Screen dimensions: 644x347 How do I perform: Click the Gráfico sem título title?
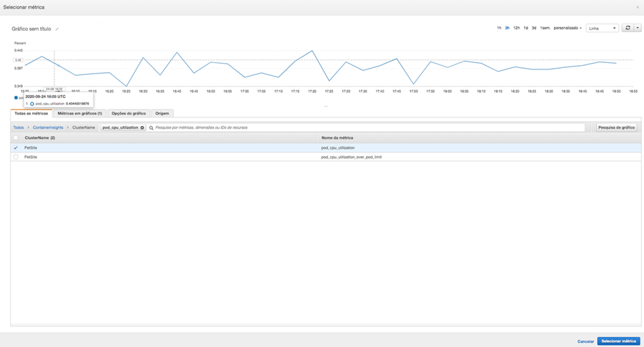pos(31,29)
